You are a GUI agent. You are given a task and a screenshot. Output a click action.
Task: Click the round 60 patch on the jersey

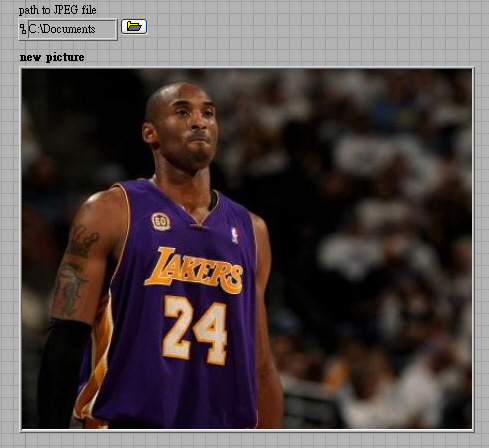click(161, 221)
